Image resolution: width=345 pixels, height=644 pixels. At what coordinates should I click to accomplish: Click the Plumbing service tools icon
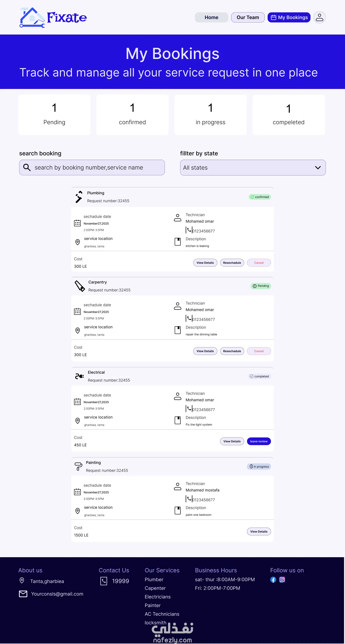79,197
